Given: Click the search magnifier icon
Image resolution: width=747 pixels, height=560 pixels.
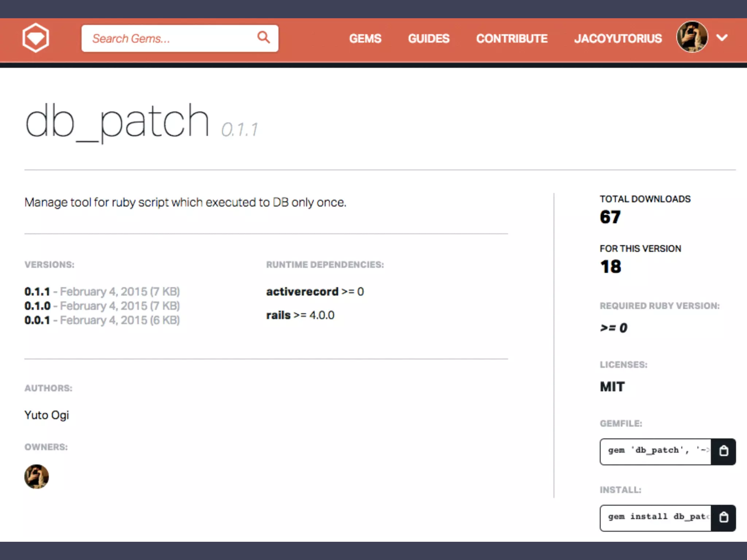Looking at the screenshot, I should pyautogui.click(x=263, y=37).
